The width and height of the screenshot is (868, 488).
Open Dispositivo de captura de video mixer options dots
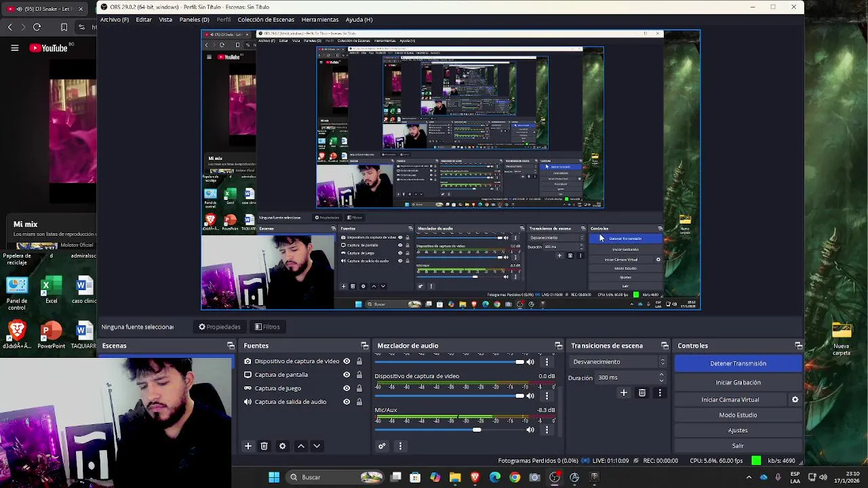[547, 396]
